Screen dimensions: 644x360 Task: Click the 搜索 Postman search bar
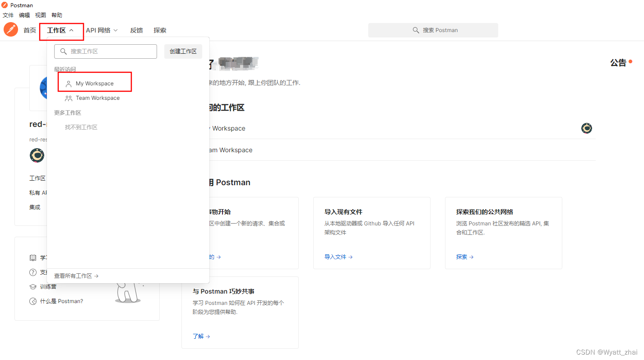(433, 30)
